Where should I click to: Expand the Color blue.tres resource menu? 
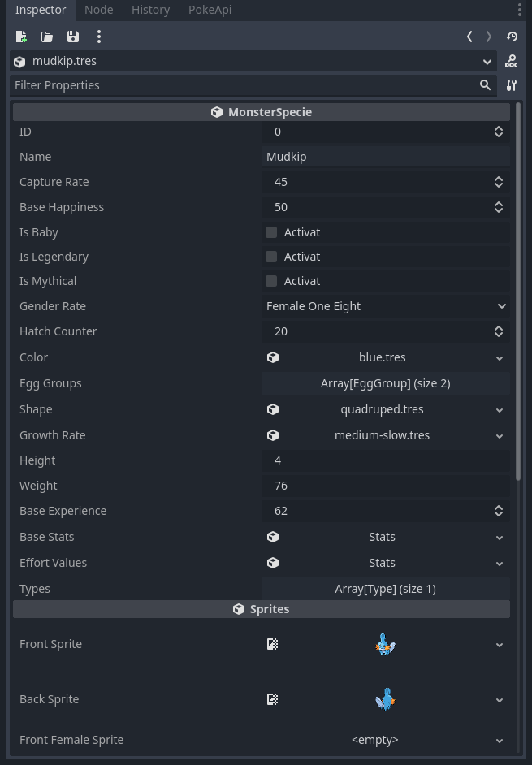coord(500,358)
